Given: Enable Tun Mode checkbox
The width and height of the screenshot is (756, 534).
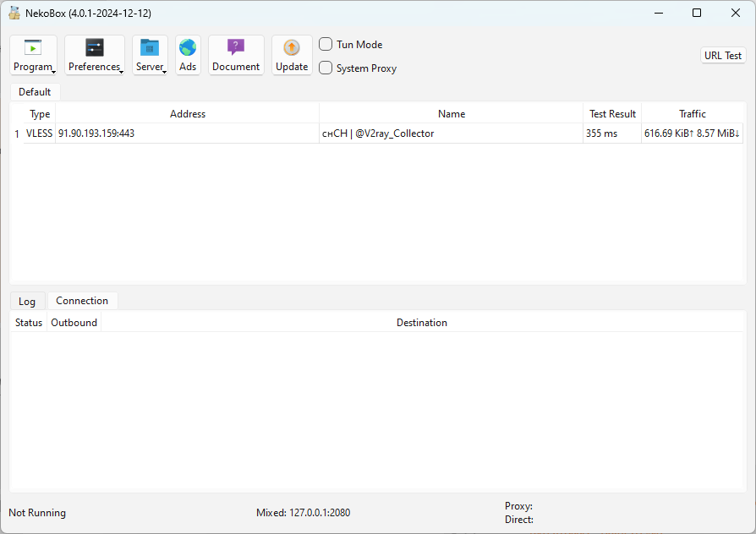Looking at the screenshot, I should [326, 44].
